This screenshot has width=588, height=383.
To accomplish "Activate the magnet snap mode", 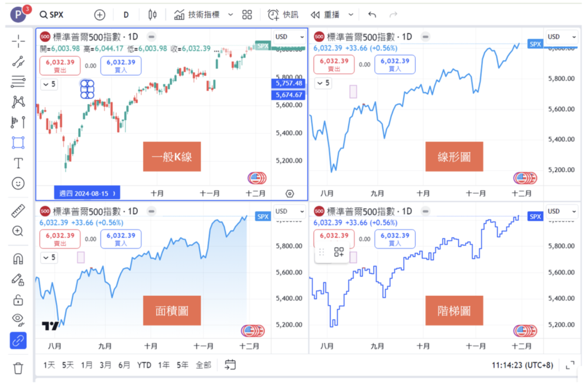I will coord(18,259).
